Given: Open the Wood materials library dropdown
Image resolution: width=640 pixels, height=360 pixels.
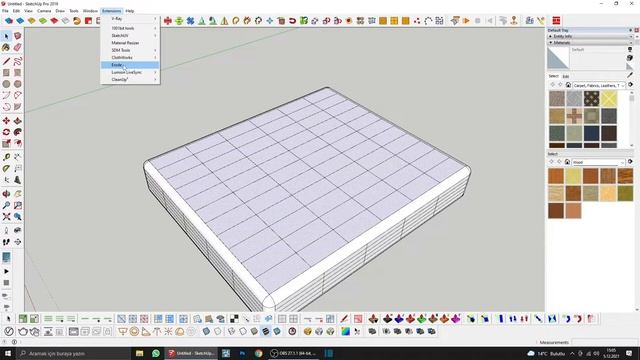Looking at the screenshot, I should [599, 162].
